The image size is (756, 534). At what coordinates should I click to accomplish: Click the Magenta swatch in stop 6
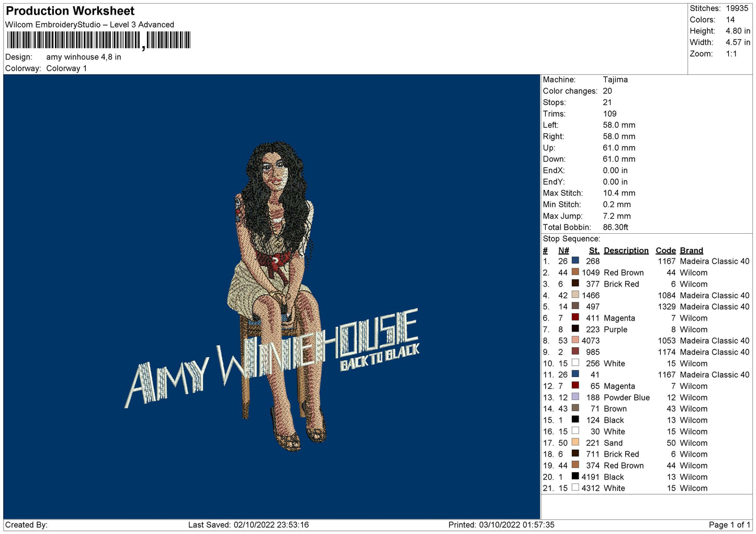pos(576,317)
